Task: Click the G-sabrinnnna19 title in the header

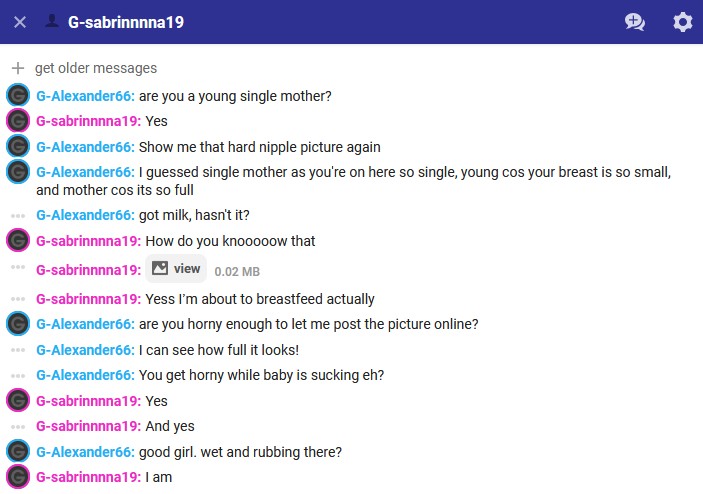Action: pyautogui.click(x=126, y=22)
